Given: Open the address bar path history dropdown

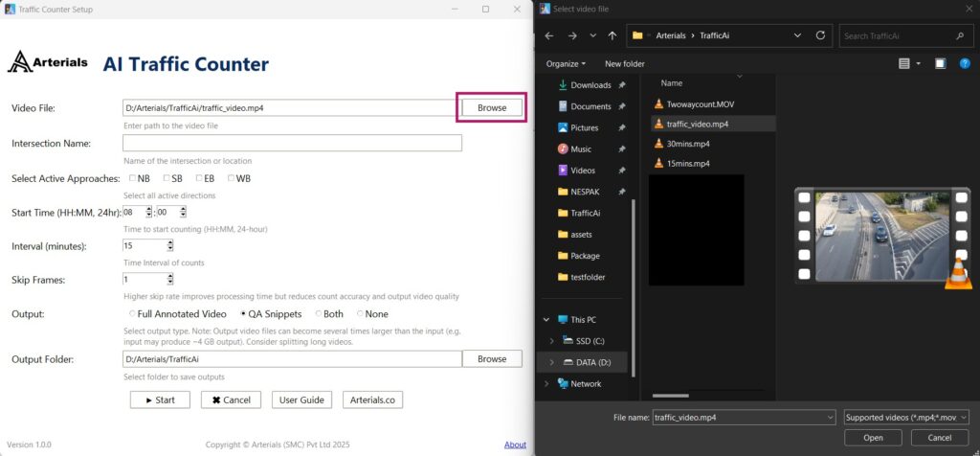Looking at the screenshot, I should click(x=797, y=35).
